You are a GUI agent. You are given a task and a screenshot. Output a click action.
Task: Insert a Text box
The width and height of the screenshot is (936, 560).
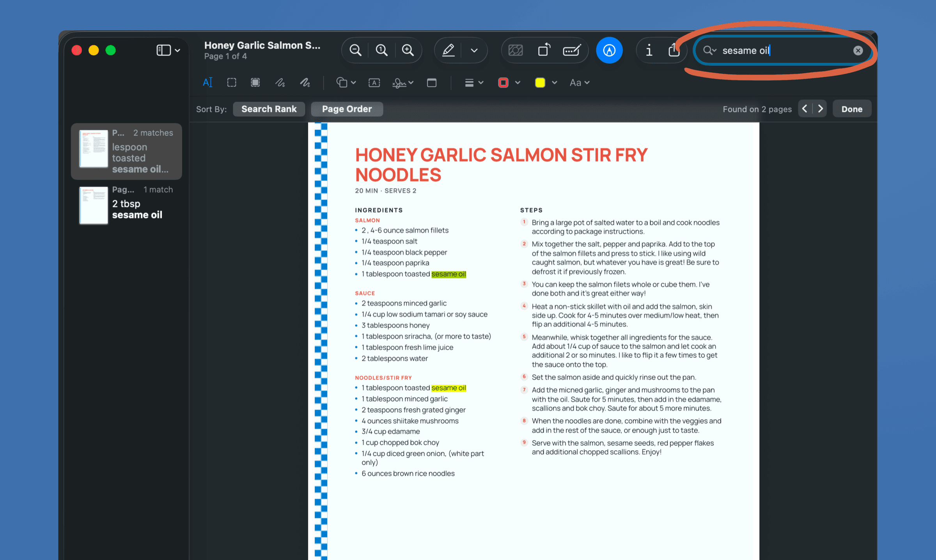374,82
